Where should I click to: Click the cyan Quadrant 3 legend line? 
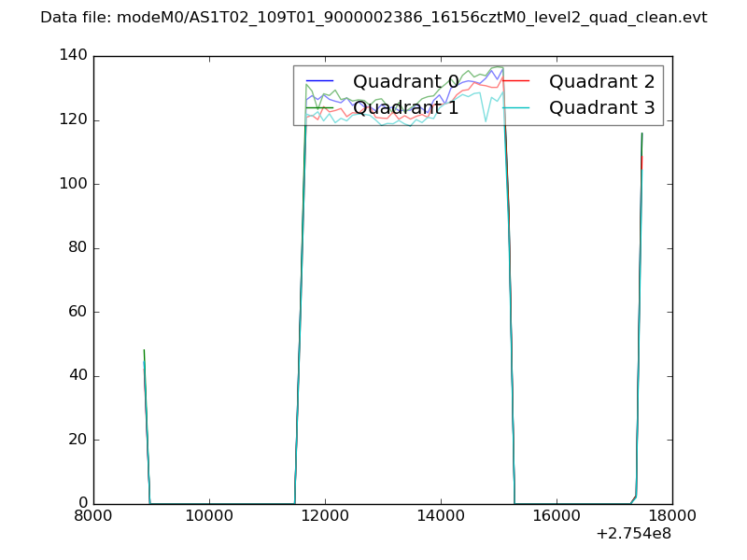[516, 107]
